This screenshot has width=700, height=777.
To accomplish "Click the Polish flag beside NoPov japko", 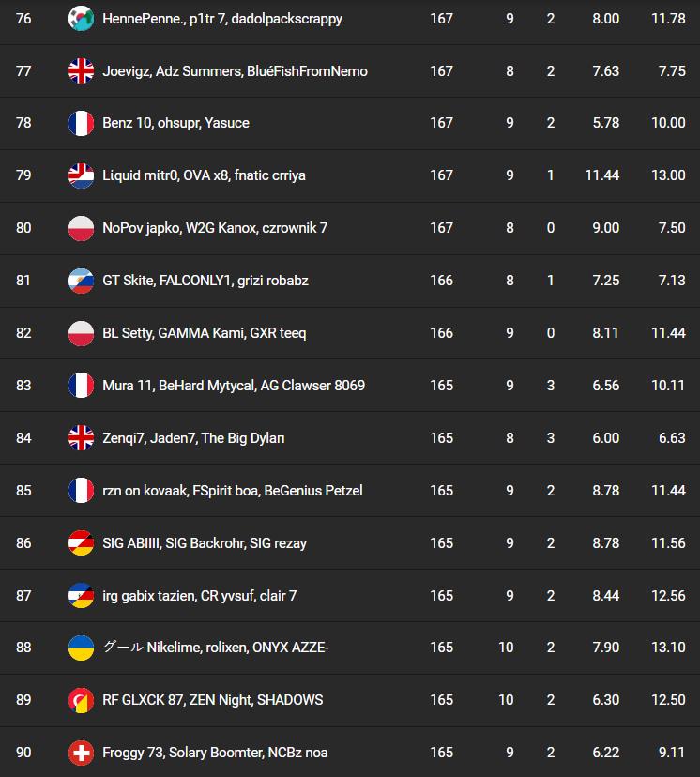I will pos(81,228).
